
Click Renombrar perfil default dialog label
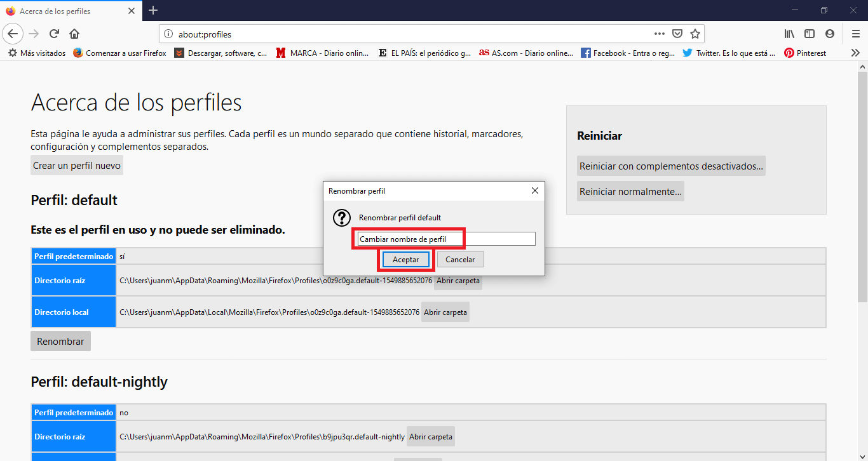[x=400, y=217]
